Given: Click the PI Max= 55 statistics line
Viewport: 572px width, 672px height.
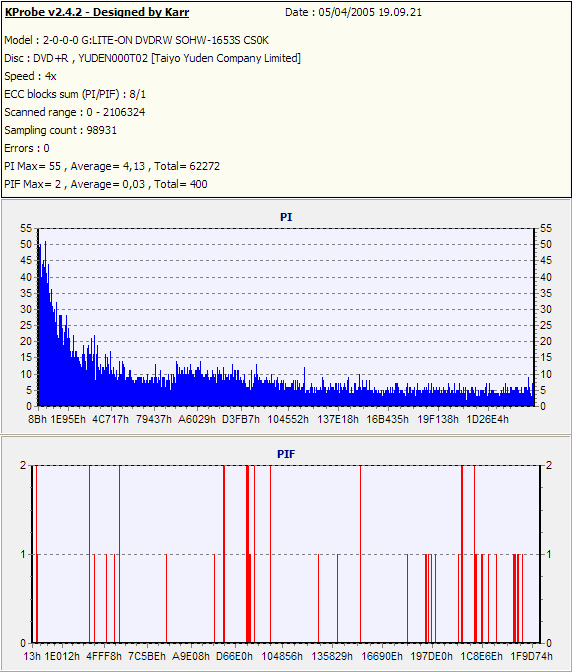Looking at the screenshot, I should coord(112,166).
